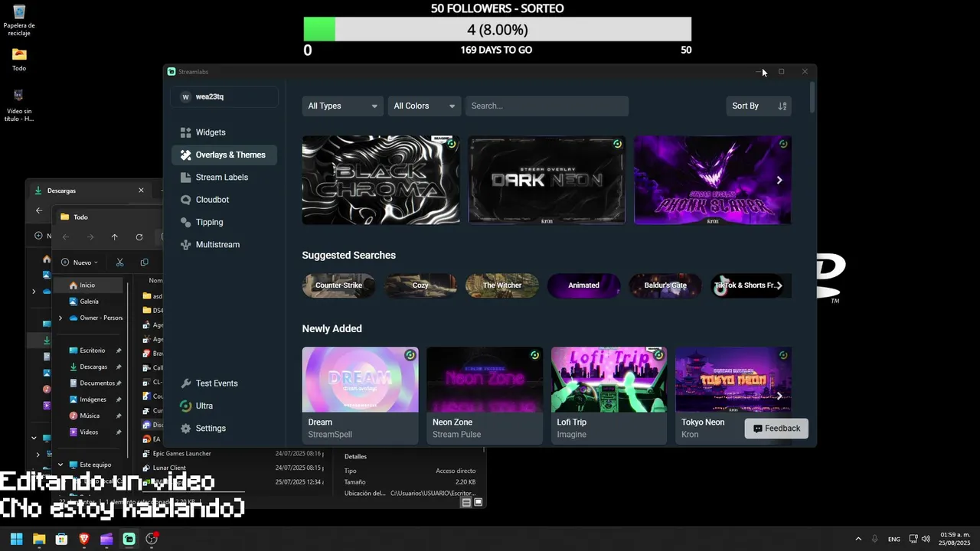This screenshot has width=980, height=551.
Task: Select Baldur's Gate suggested search
Action: click(x=665, y=285)
